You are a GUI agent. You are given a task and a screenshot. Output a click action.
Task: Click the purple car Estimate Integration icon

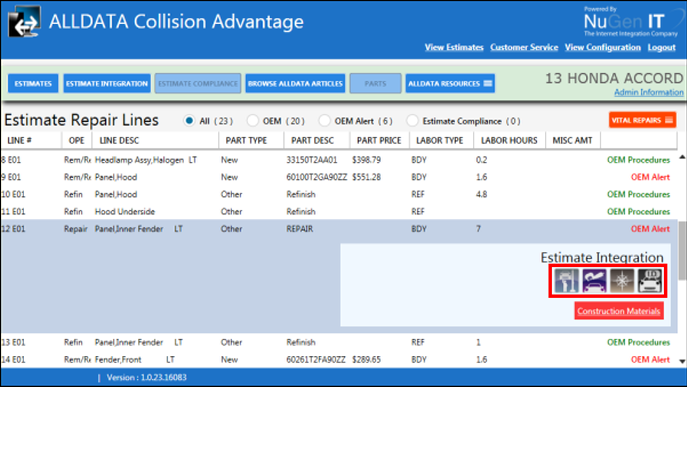pos(594,282)
